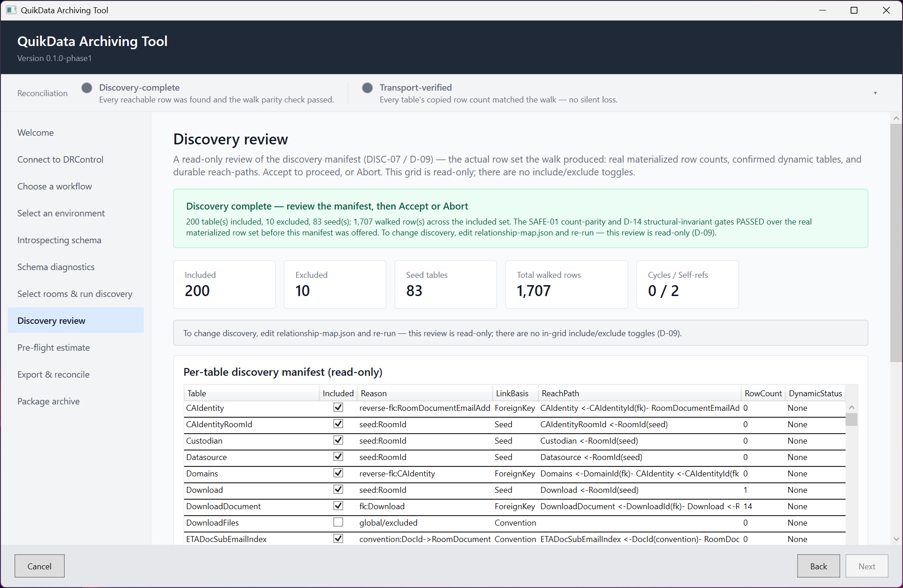
Task: Click the Total walked rows 1,707 card
Action: (x=566, y=284)
